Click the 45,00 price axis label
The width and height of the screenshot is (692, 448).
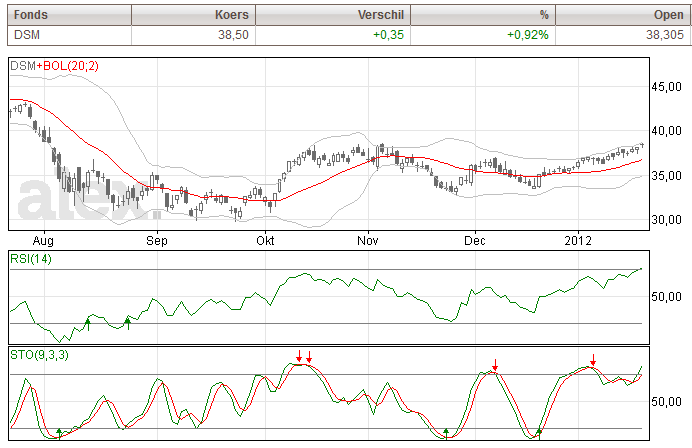point(666,87)
